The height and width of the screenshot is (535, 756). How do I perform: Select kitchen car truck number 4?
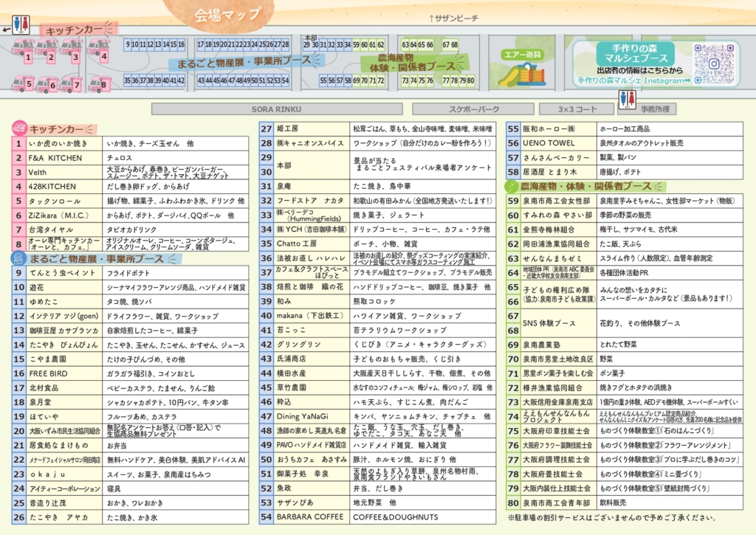click(x=98, y=50)
